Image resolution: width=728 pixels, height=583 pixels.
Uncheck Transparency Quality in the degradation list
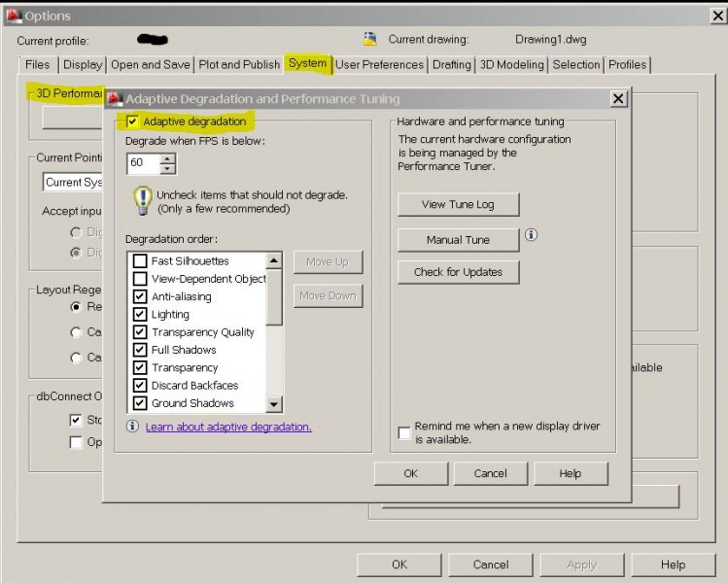[x=140, y=332]
